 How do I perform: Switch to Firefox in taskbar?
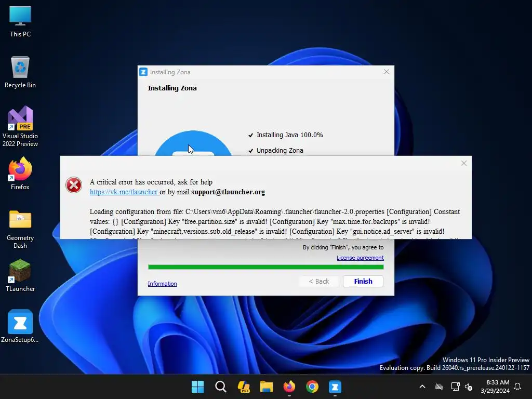(x=289, y=387)
